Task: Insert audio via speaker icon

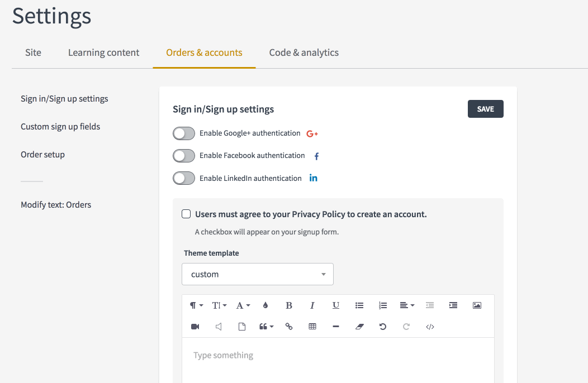Action: click(219, 327)
